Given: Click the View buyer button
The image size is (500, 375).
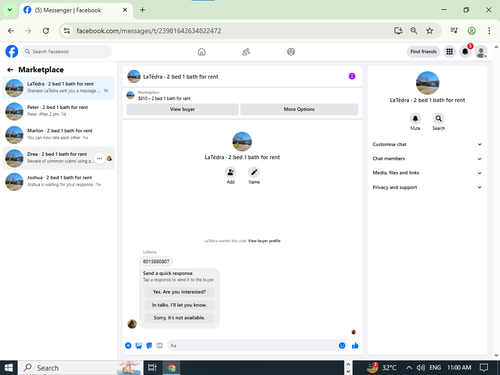Looking at the screenshot, I should pyautogui.click(x=182, y=109).
